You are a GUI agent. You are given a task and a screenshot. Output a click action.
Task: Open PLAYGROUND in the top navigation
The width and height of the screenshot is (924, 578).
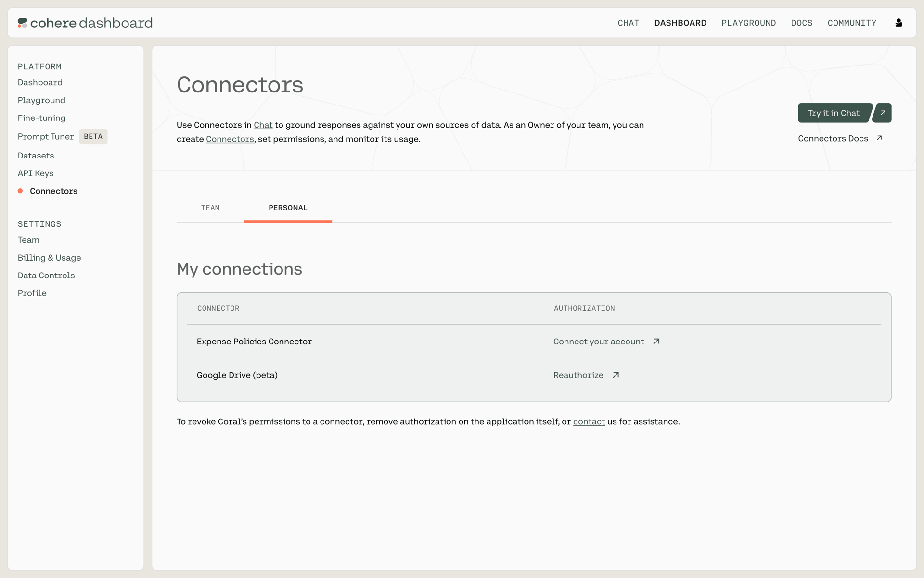pyautogui.click(x=749, y=23)
